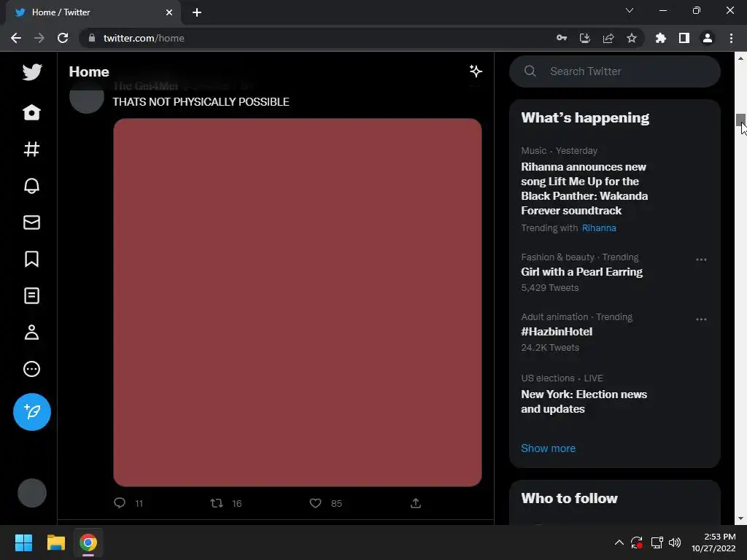The image size is (747, 560).
Task: Compose a new Tweet with feather button
Action: coord(32,412)
